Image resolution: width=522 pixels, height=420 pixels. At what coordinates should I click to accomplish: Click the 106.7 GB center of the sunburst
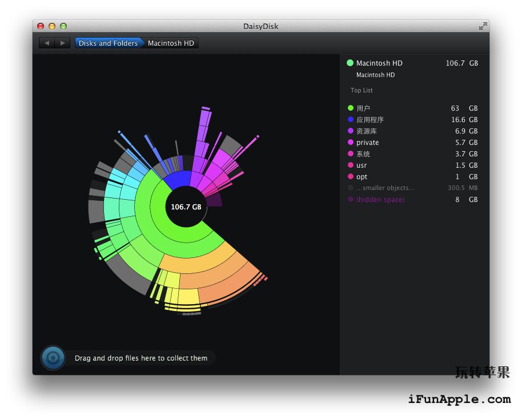coord(186,207)
